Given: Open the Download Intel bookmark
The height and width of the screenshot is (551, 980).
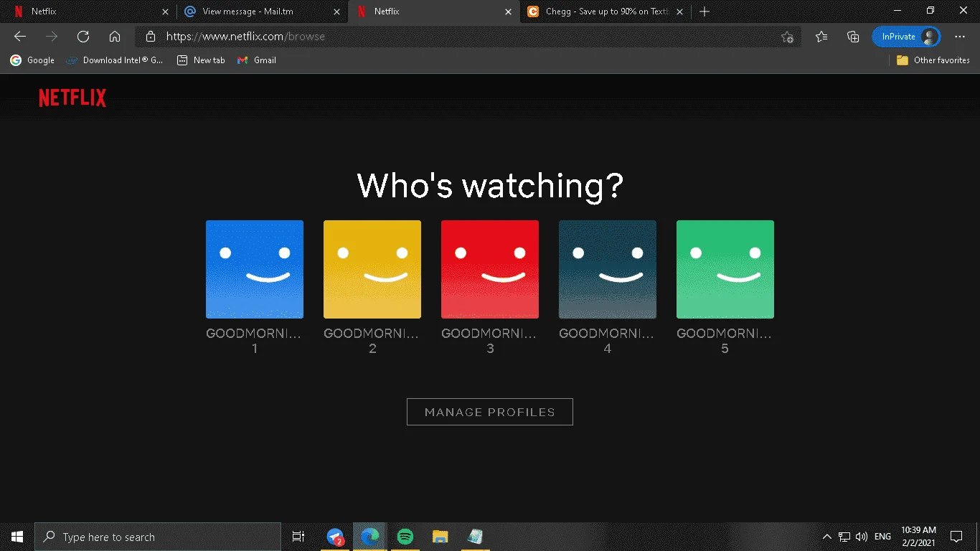Looking at the screenshot, I should point(115,60).
